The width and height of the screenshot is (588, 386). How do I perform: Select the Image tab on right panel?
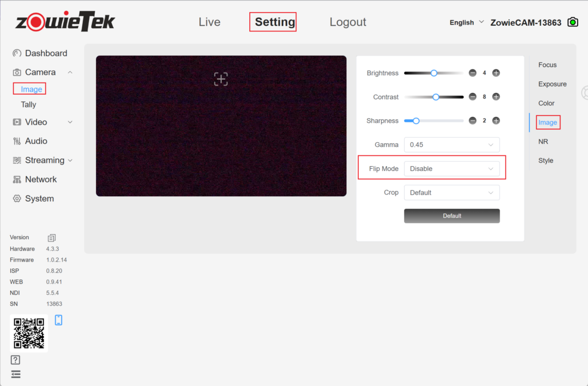coord(547,122)
